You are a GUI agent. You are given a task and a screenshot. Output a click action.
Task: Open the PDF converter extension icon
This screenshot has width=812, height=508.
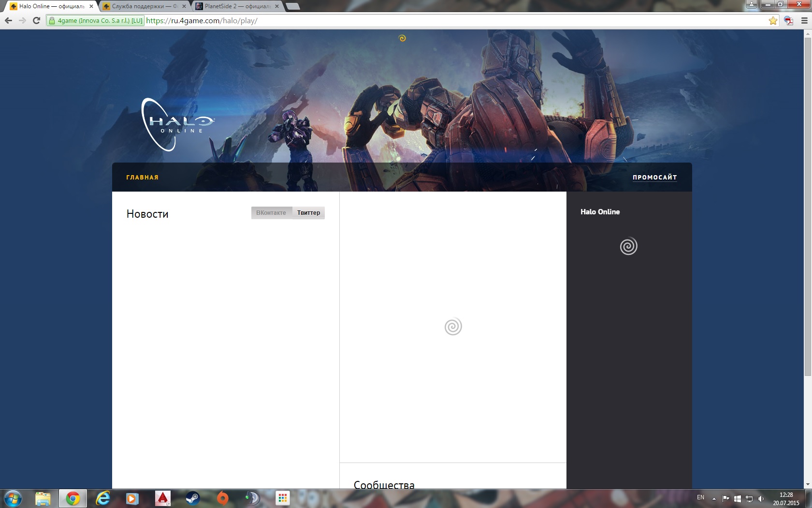coord(789,21)
